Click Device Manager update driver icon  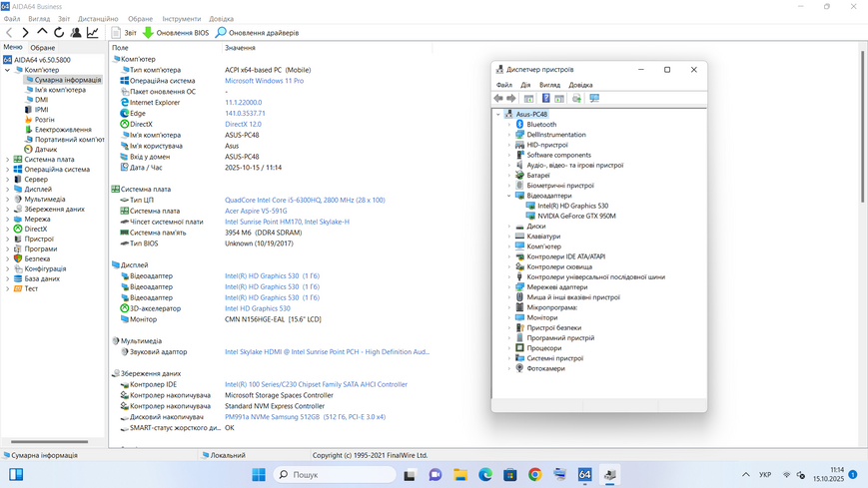(x=576, y=98)
